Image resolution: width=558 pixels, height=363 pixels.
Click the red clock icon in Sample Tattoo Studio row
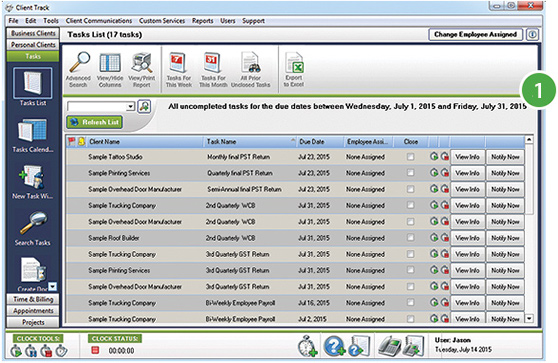point(445,156)
